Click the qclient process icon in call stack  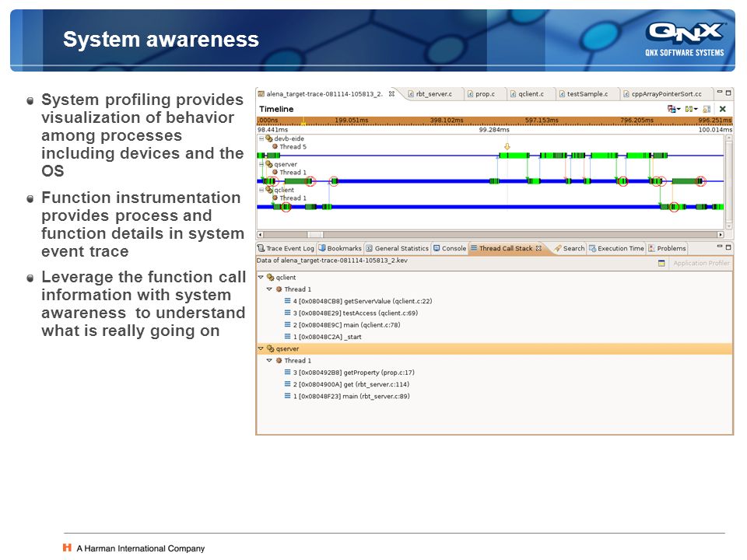tap(271, 277)
